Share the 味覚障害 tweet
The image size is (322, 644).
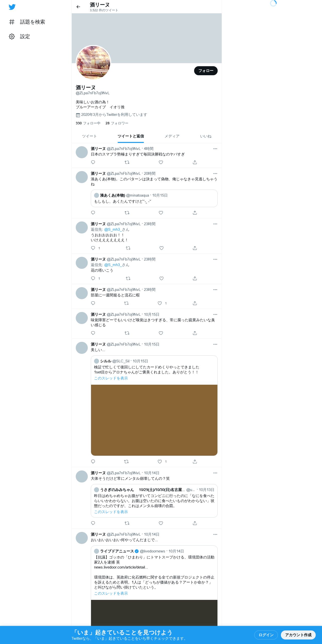click(195, 333)
